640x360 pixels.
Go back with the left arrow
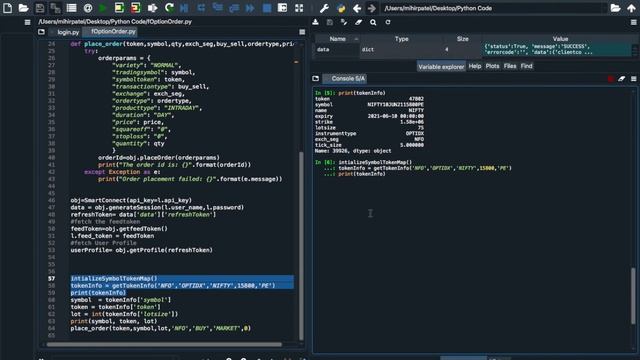pos(357,8)
